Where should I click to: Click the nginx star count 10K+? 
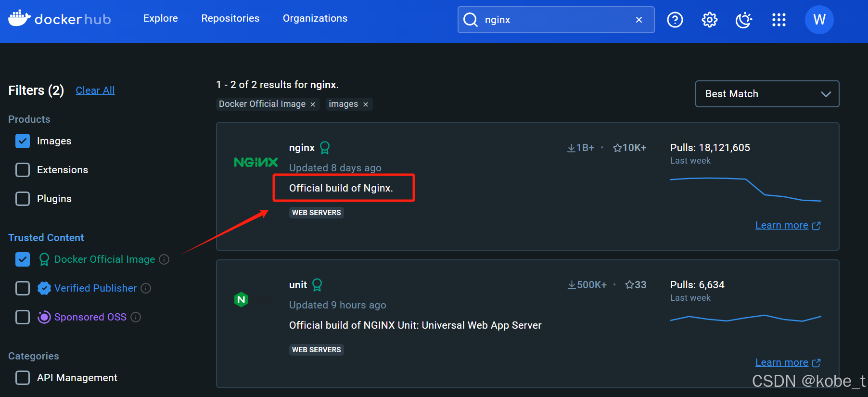(629, 148)
